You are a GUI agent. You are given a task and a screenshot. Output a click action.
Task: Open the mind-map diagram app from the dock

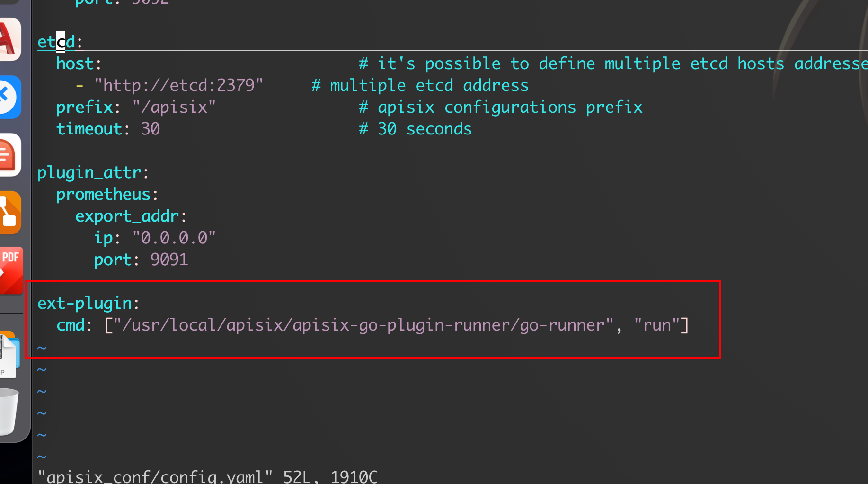[9, 213]
